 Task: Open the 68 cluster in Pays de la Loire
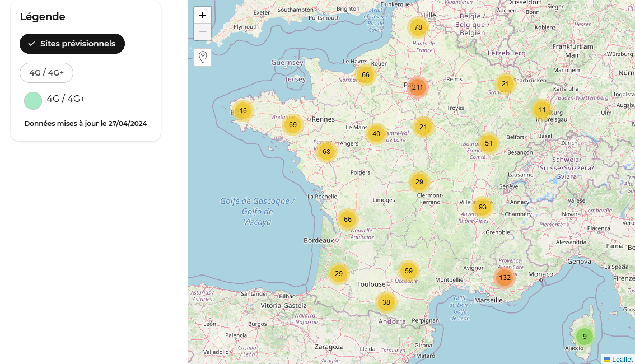pyautogui.click(x=326, y=152)
